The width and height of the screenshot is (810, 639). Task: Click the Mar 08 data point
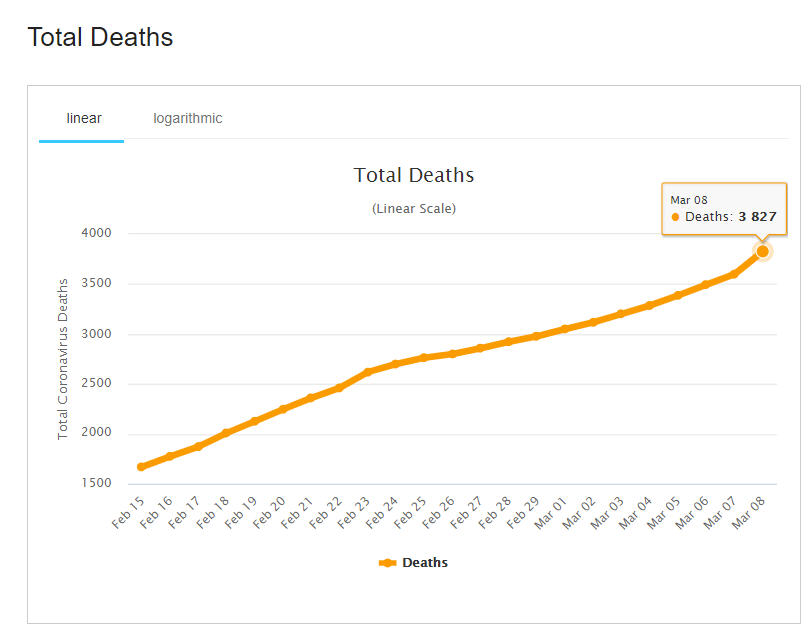[x=762, y=251]
